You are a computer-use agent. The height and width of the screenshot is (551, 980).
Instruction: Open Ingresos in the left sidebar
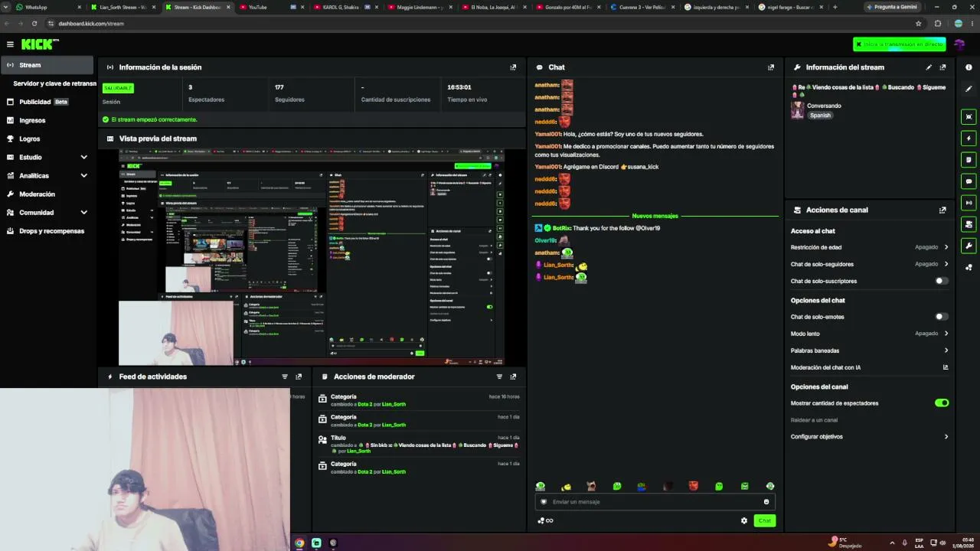click(47, 120)
